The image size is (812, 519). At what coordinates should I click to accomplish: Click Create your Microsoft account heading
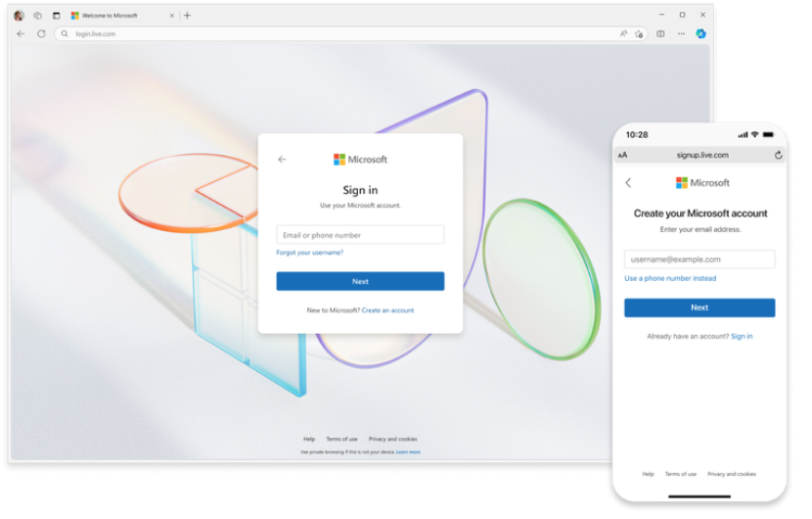click(x=700, y=213)
